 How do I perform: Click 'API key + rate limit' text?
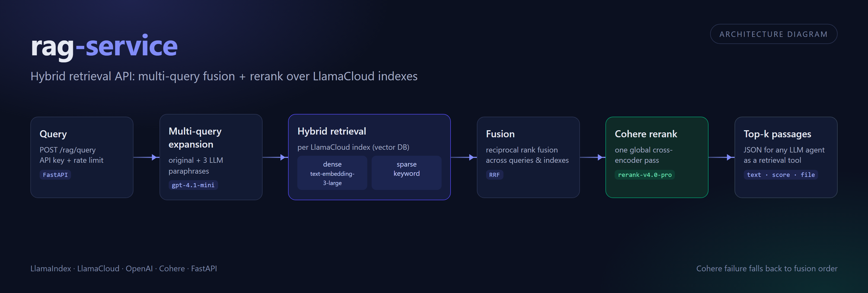71,160
